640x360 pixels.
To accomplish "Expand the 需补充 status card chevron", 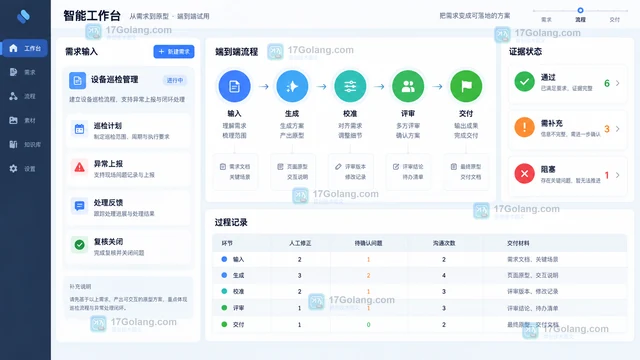I will 618,129.
